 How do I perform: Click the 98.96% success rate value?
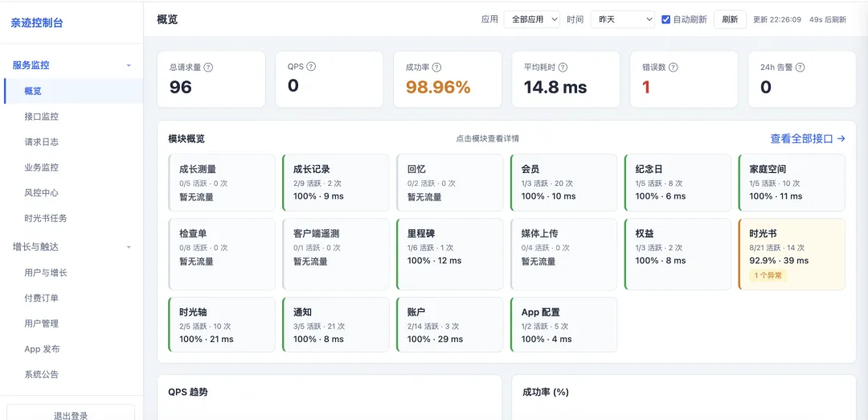(x=438, y=87)
